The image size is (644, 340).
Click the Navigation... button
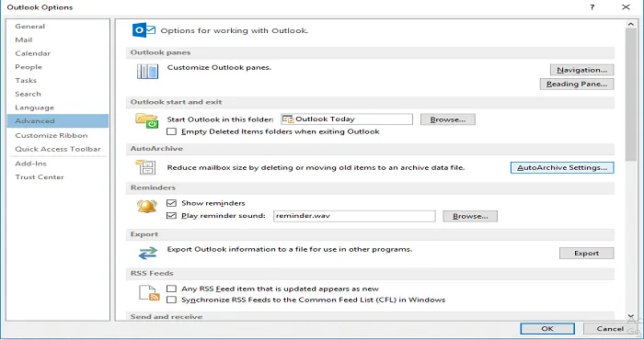(582, 70)
